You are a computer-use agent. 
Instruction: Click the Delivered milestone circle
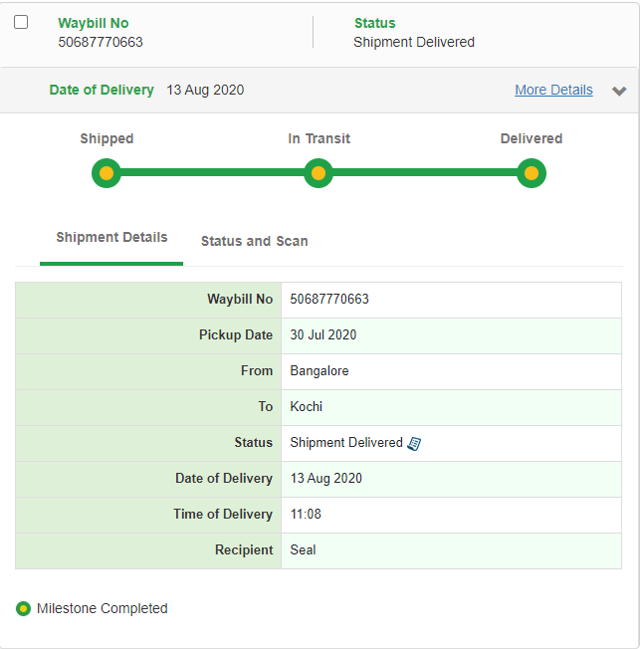tap(532, 173)
